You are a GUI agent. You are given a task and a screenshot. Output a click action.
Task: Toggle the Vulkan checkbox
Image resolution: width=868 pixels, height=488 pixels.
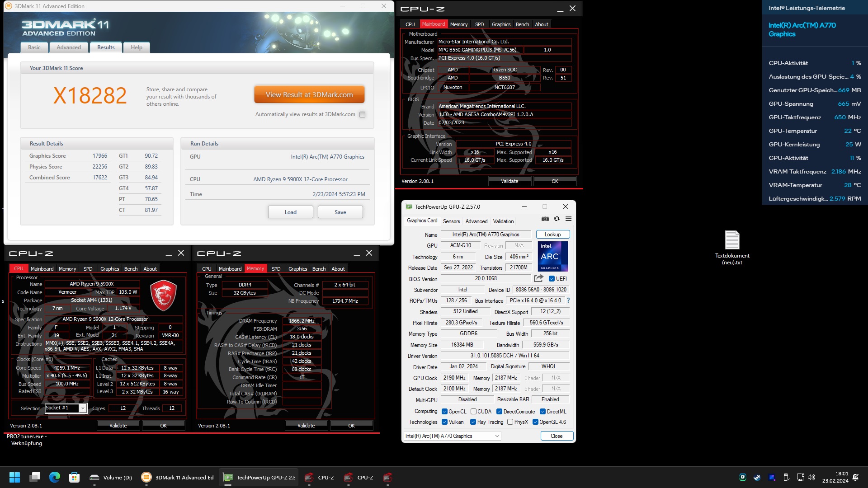coord(444,422)
